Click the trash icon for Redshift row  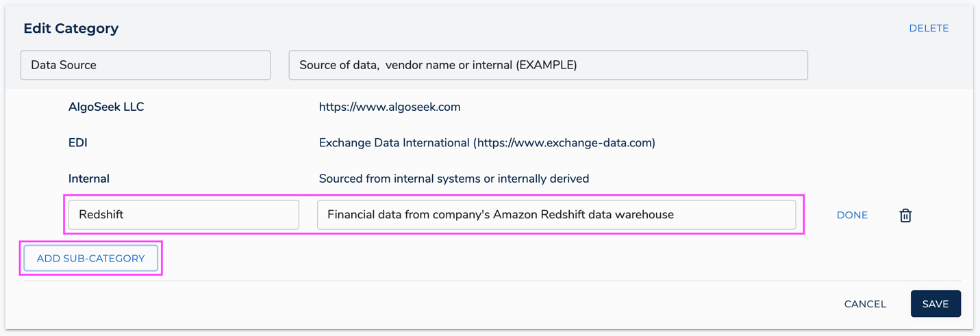pyautogui.click(x=905, y=216)
